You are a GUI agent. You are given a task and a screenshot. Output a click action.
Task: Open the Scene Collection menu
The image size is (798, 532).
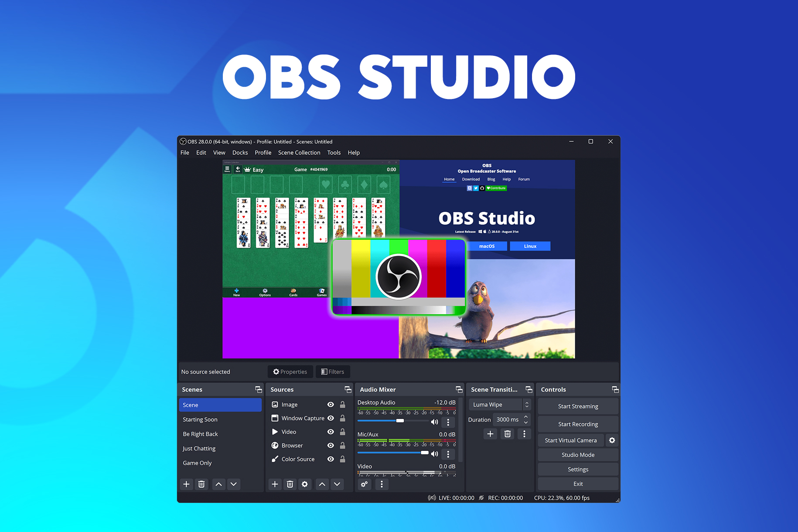(299, 153)
